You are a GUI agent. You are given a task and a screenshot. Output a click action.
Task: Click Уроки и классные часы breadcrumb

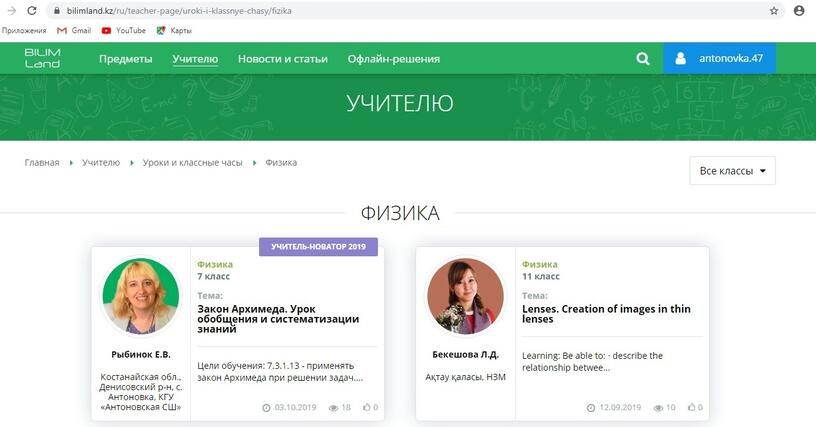coord(192,162)
